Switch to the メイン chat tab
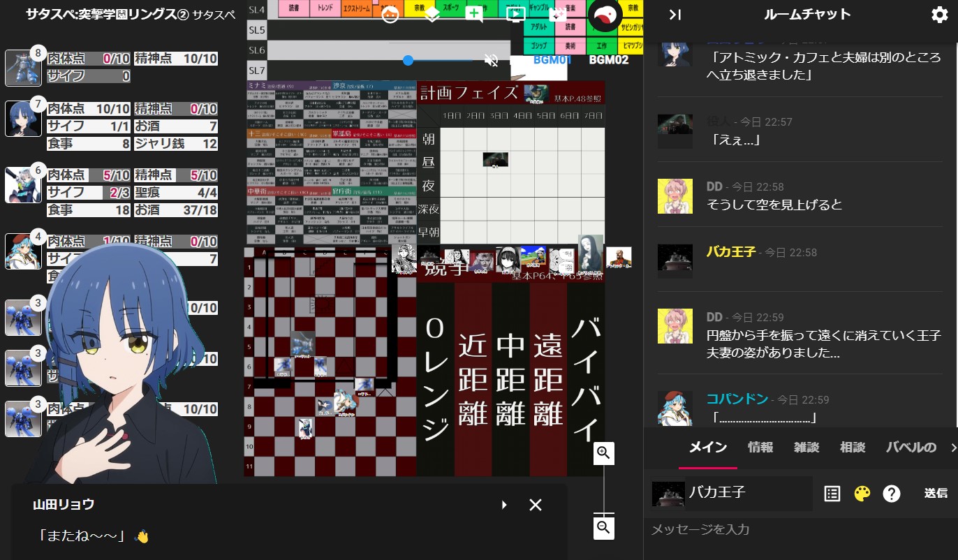The width and height of the screenshot is (958, 560). tap(708, 448)
